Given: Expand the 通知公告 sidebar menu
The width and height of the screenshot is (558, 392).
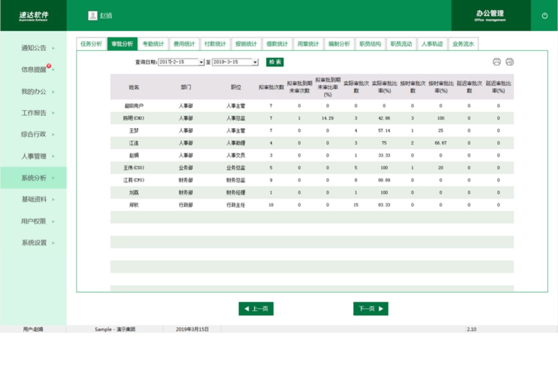Looking at the screenshot, I should point(33,48).
